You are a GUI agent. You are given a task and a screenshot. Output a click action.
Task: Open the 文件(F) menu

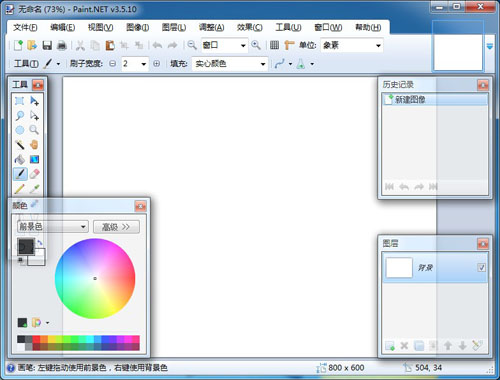pos(25,27)
